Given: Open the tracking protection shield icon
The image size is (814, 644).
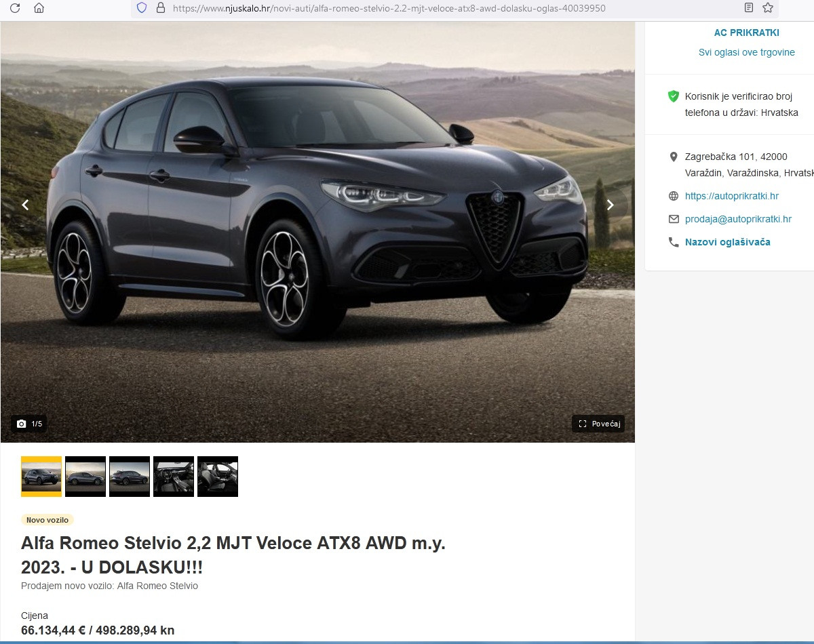Looking at the screenshot, I should (x=142, y=8).
